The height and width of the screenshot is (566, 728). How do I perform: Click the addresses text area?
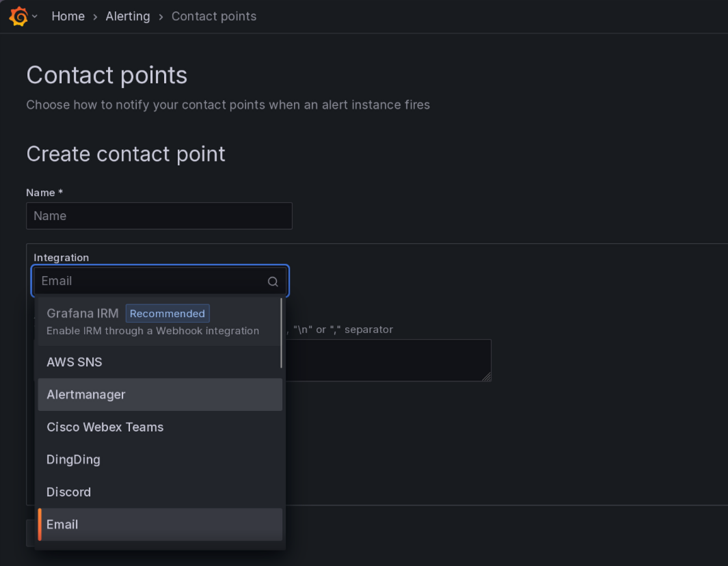pos(388,360)
